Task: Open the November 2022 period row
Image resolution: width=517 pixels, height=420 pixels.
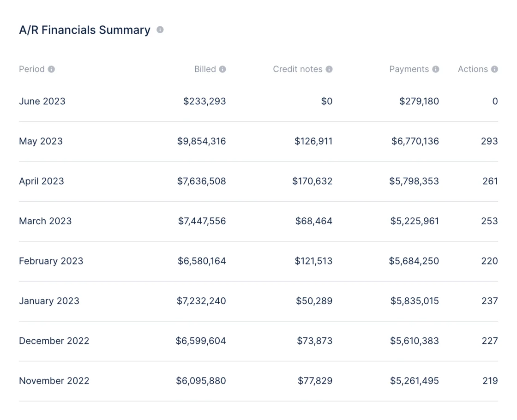Action: (x=258, y=381)
